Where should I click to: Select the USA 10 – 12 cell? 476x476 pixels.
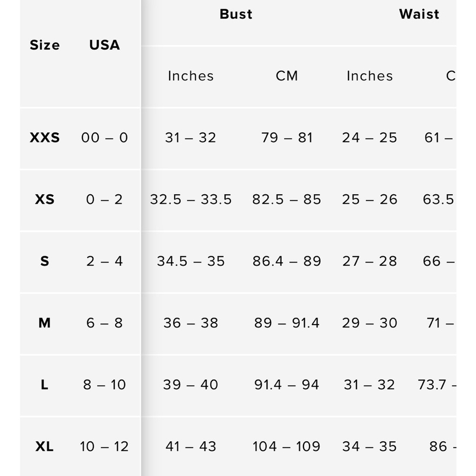coord(104,446)
